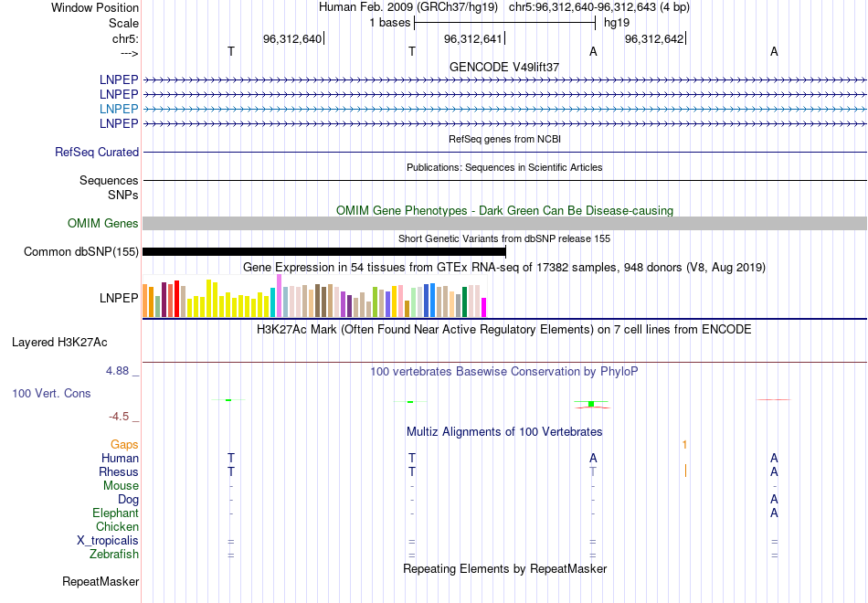The width and height of the screenshot is (868, 603).
Task: Click the Common dbSNP(155) label
Action: (x=81, y=252)
